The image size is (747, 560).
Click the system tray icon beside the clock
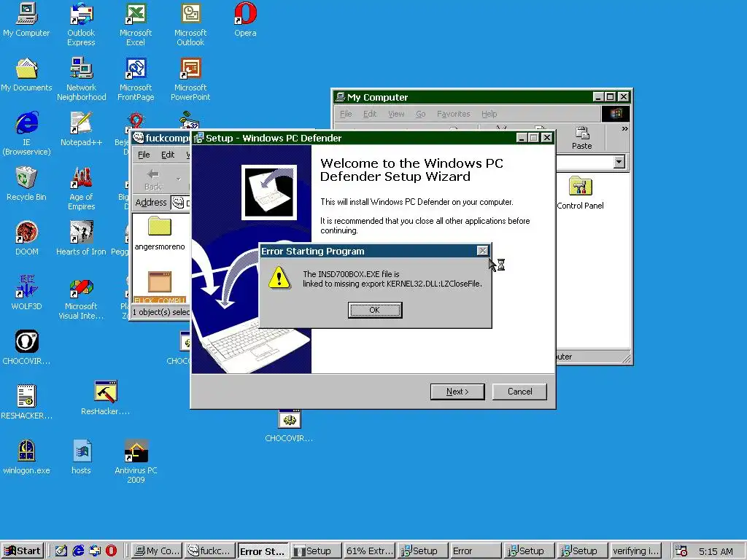tap(681, 551)
